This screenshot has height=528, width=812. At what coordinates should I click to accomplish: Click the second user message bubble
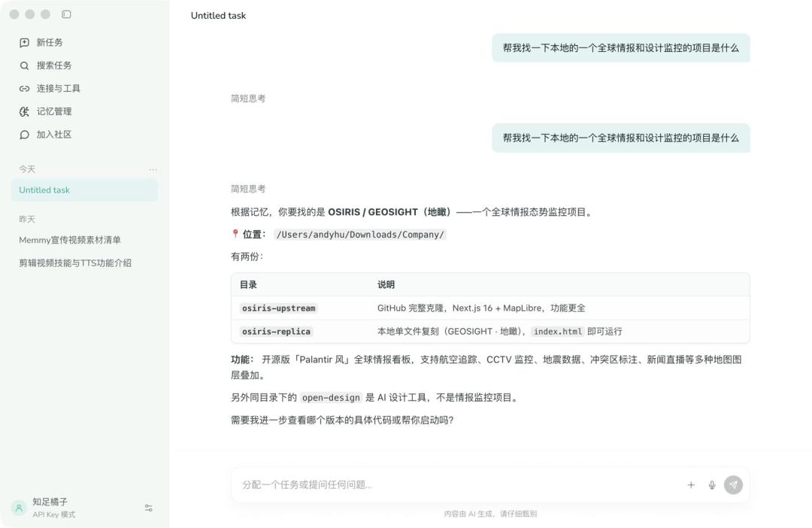(621, 138)
